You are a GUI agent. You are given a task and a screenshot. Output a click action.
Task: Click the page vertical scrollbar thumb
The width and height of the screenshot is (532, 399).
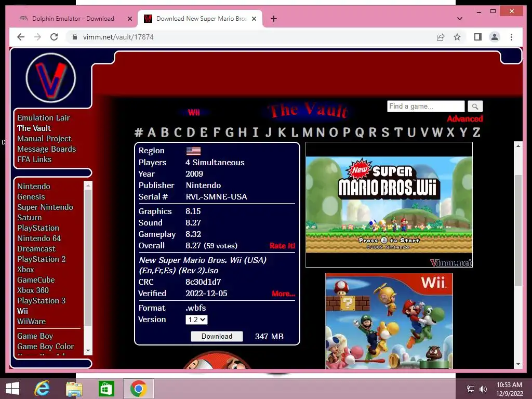518,231
